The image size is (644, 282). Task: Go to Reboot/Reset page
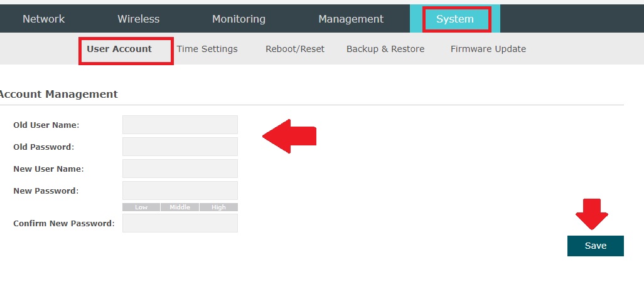click(295, 49)
